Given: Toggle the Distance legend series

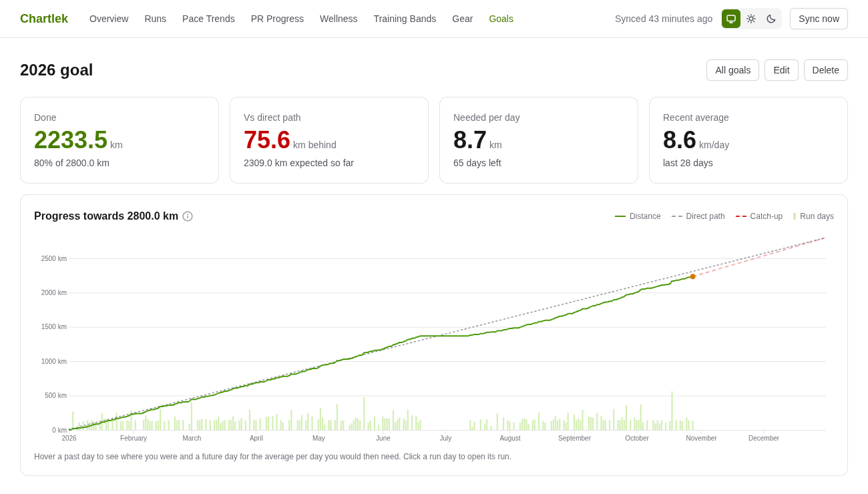Looking at the screenshot, I should click(x=638, y=216).
